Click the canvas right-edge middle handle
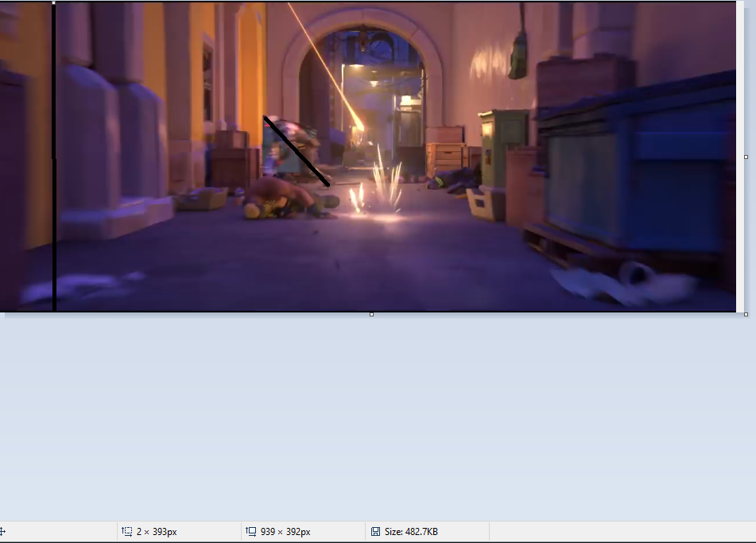Screen dimensions: 756x543 [x=746, y=157]
